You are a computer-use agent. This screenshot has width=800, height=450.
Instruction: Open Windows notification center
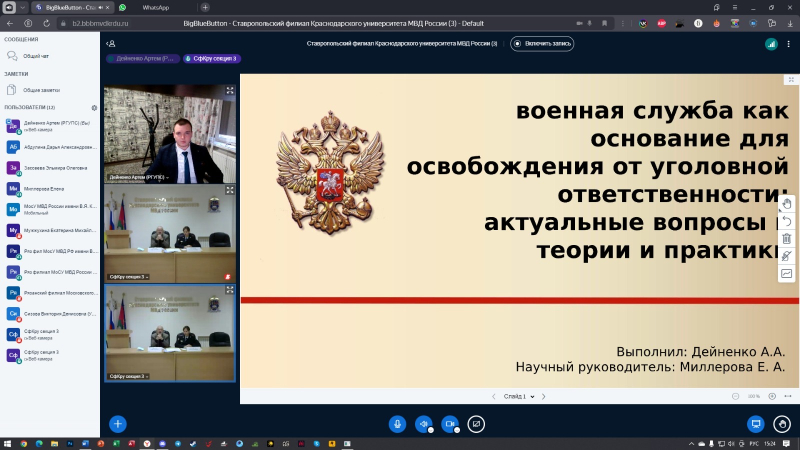coord(786,444)
